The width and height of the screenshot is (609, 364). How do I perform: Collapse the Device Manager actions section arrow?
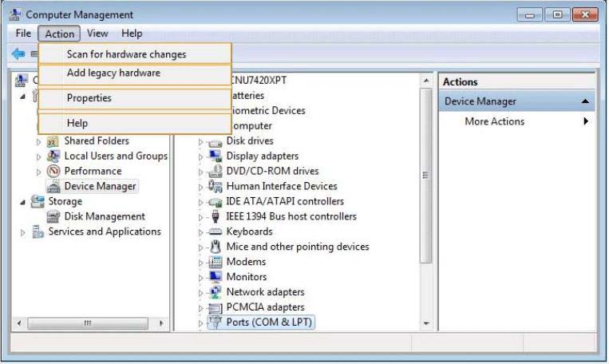[x=585, y=102]
